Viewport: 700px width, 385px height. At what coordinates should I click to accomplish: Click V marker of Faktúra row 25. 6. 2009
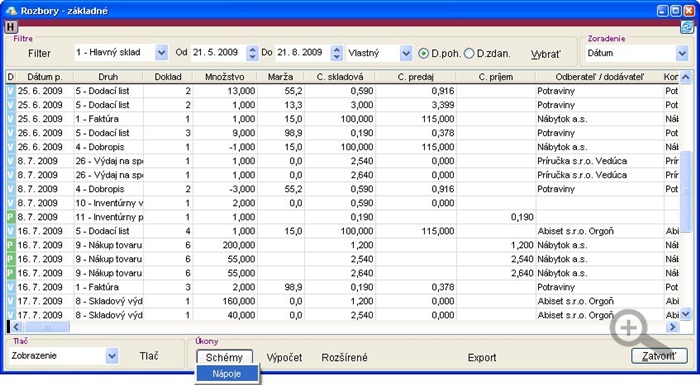click(x=11, y=119)
